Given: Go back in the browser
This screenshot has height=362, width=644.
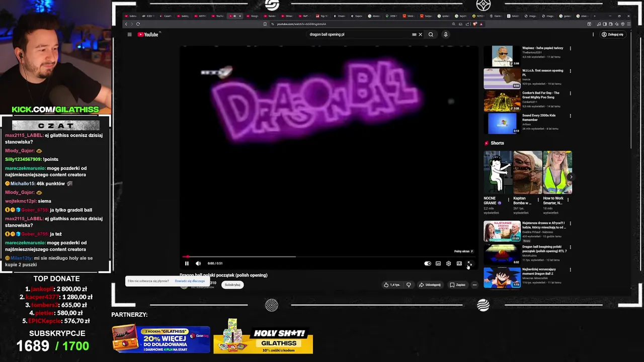Looking at the screenshot, I should click(126, 24).
